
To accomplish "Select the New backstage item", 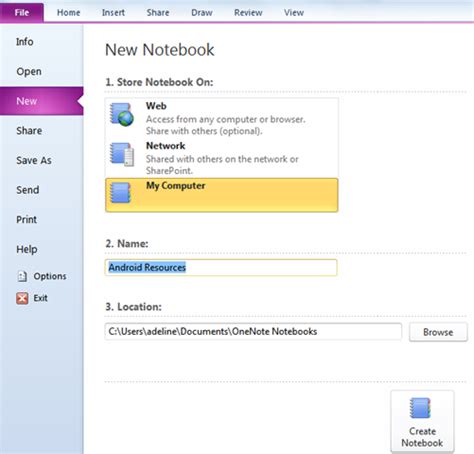I will (42, 101).
